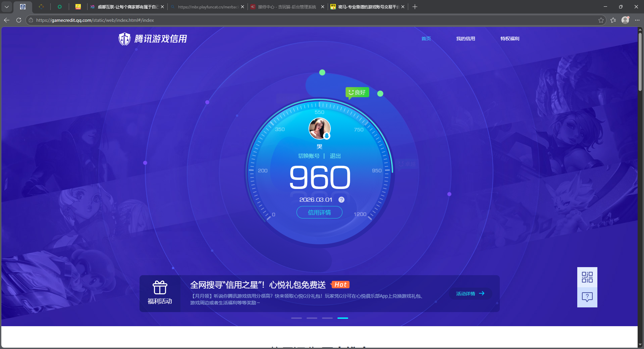Reload the page with the refresh icon

(18, 20)
